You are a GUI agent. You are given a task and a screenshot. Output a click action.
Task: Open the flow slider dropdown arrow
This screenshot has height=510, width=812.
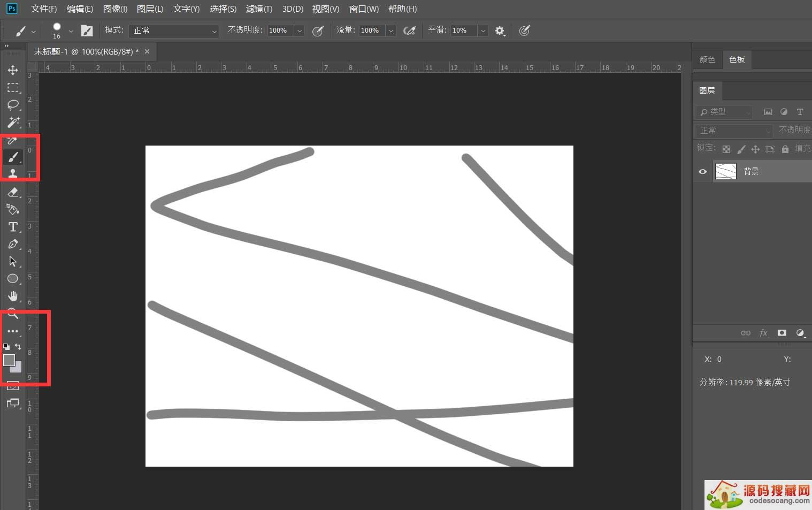coord(391,31)
